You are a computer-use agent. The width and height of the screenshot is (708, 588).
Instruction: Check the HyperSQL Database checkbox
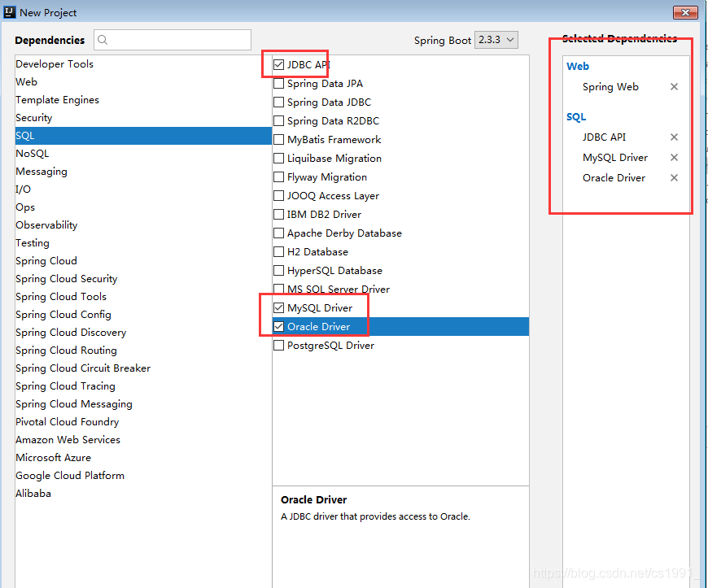pyautogui.click(x=278, y=271)
